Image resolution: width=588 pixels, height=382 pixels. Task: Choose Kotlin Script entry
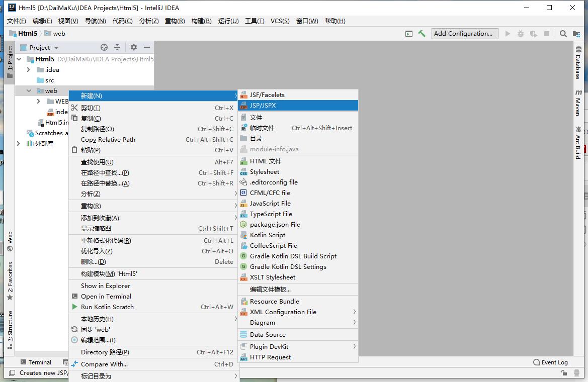[298, 235]
